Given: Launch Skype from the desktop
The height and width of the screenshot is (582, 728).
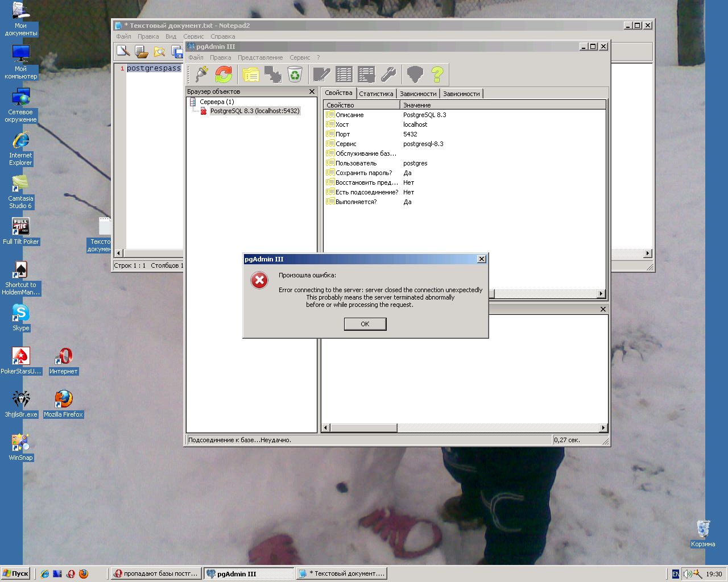Looking at the screenshot, I should (x=21, y=318).
